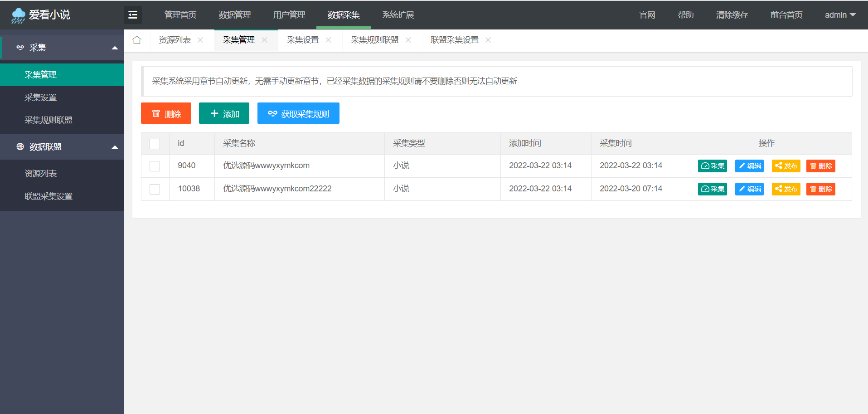Open 系统扩展 in top navigation

tap(398, 15)
